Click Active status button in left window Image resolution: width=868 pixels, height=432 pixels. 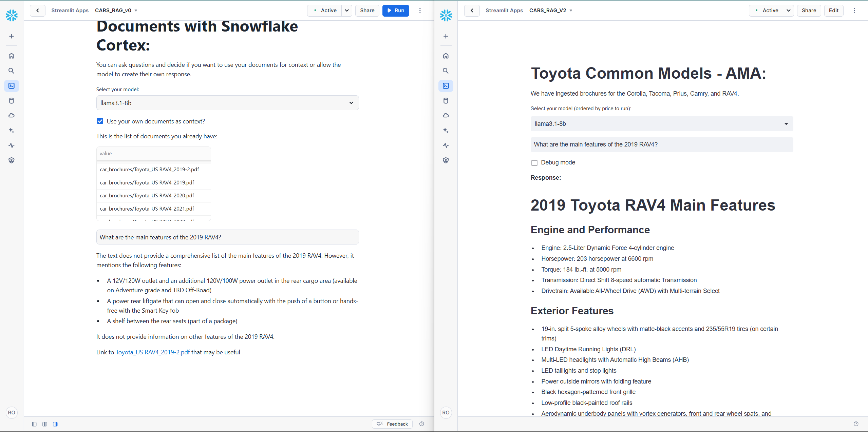325,11
